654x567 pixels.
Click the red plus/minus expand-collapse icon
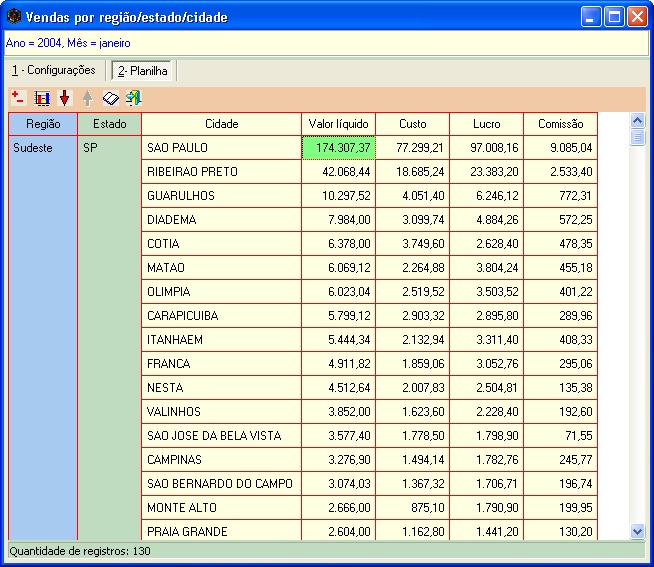pos(18,98)
